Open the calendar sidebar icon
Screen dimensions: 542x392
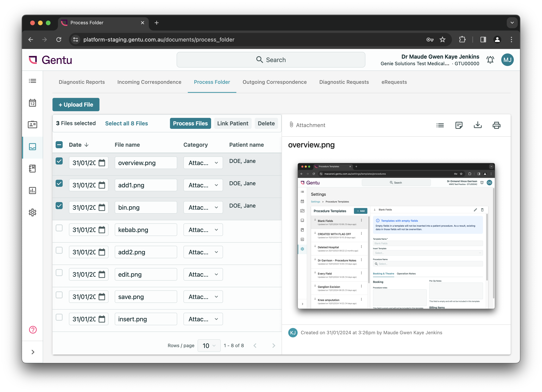pos(33,103)
